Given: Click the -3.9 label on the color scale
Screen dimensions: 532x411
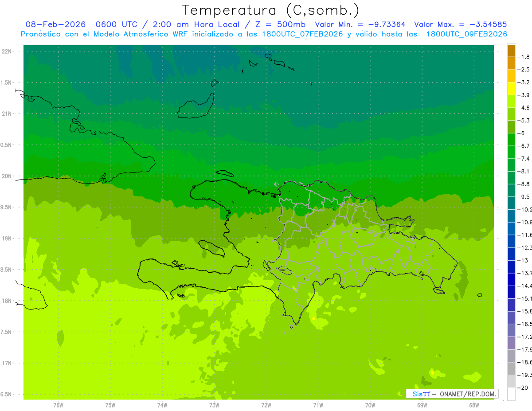Looking at the screenshot, I should tap(524, 95).
